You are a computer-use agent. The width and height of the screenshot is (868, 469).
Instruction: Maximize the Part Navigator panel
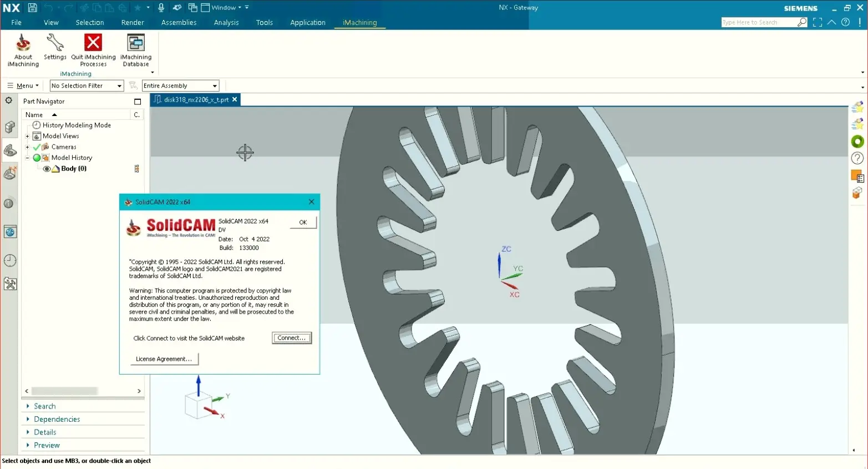(x=138, y=102)
